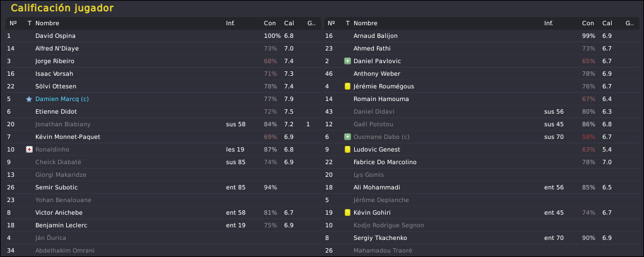The width and height of the screenshot is (644, 257).
Task: Click the yellow card icon for Ludovic Genest
Action: (x=347, y=150)
